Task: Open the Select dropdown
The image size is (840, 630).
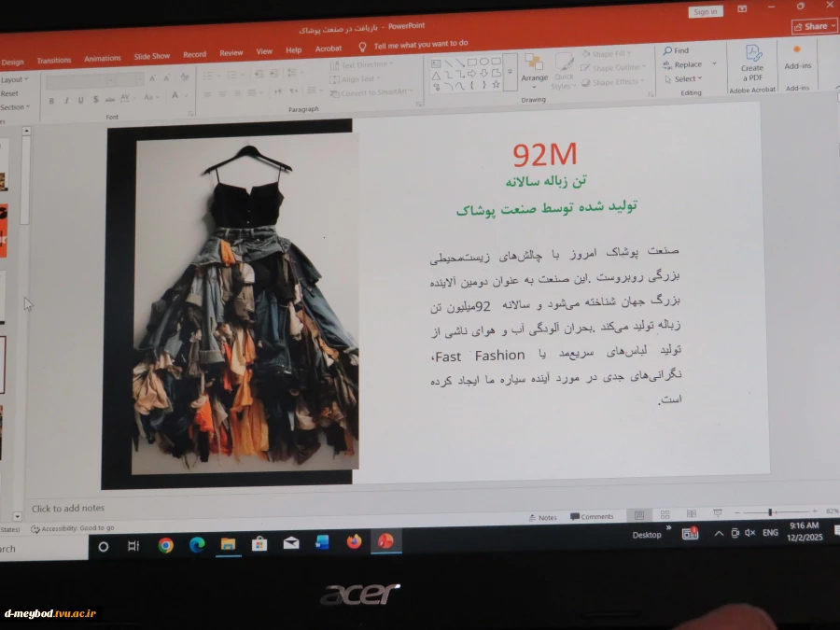Action: 683,78
